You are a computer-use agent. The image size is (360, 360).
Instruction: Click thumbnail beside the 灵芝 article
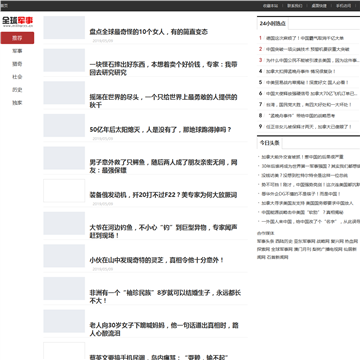(x=64, y=256)
